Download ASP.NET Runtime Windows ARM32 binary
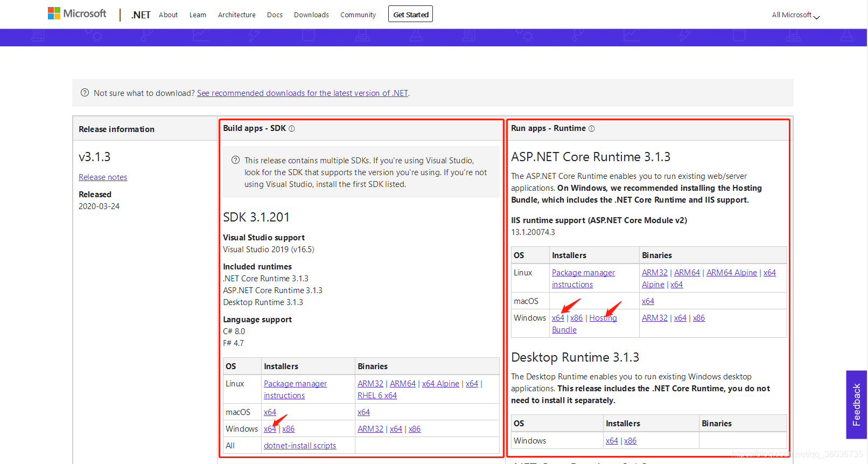 [655, 318]
